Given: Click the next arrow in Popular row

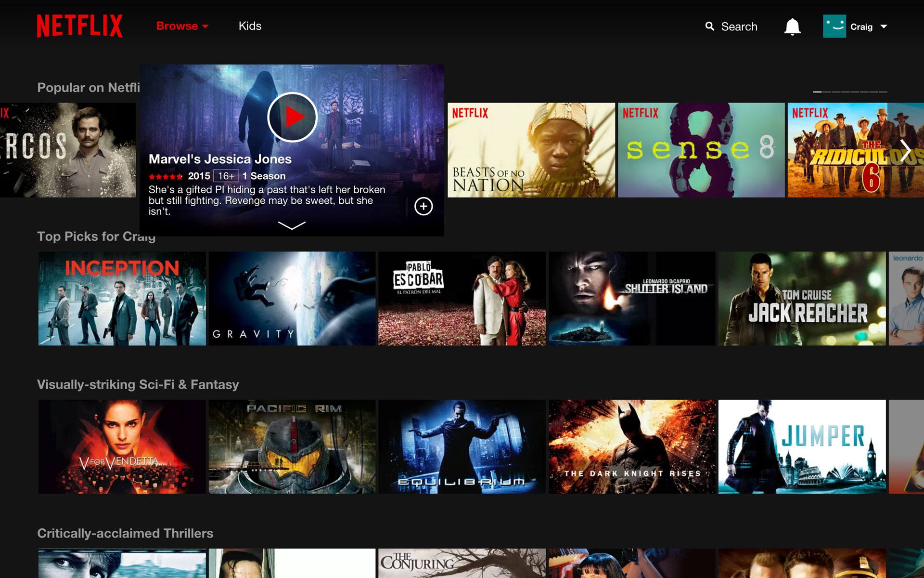Looking at the screenshot, I should point(905,151).
